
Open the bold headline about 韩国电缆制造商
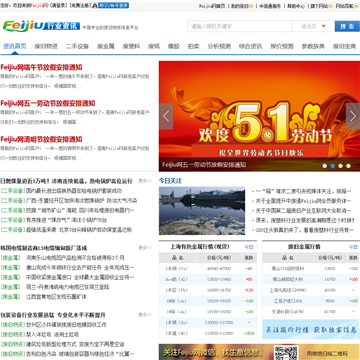[44, 248]
